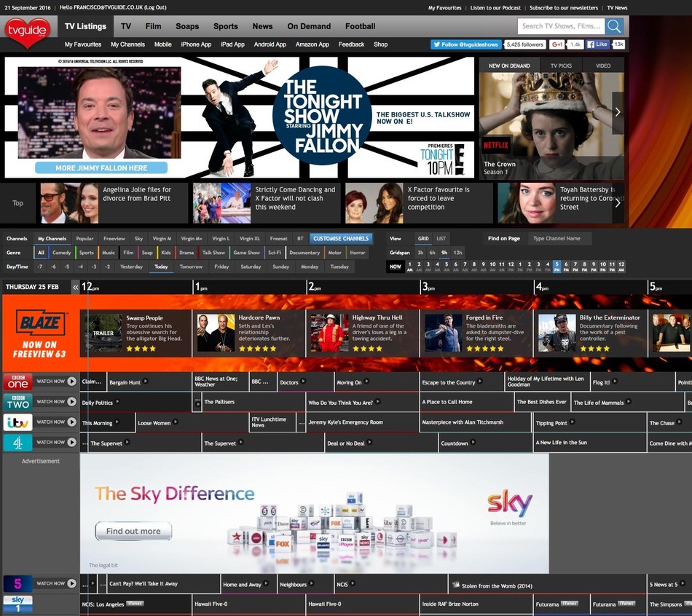Click the iTunes icon next to Futurama
The height and width of the screenshot is (616, 692).
tap(571, 604)
